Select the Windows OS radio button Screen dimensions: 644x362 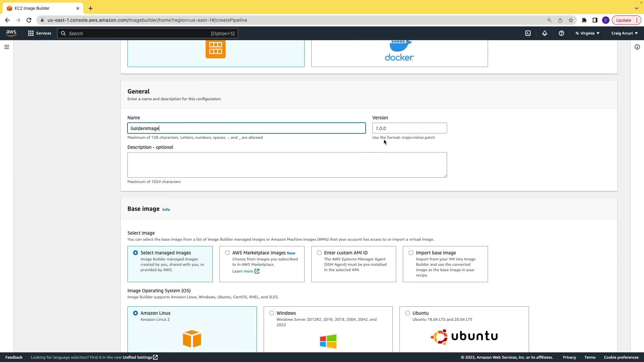[271, 313]
